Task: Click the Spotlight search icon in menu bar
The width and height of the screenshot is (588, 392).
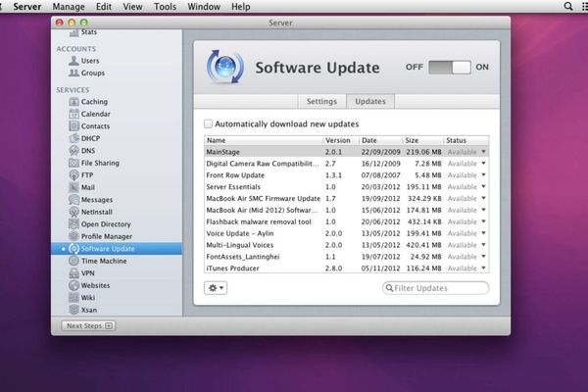Action: 568,7
